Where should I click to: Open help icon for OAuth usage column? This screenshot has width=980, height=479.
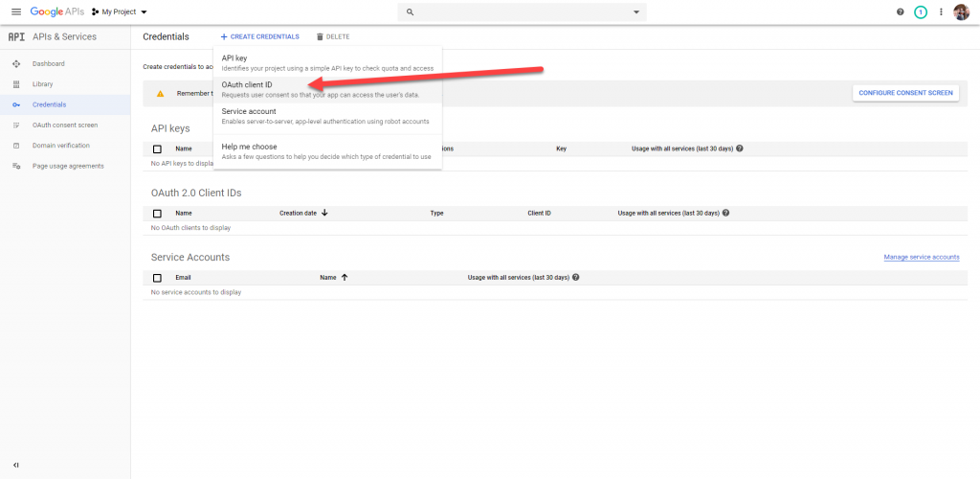point(725,213)
